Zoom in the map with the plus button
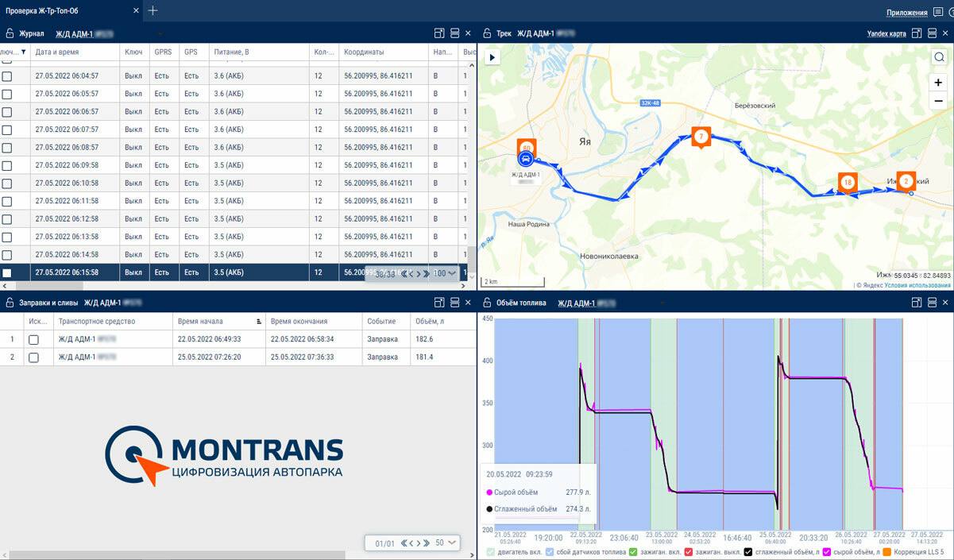The height and width of the screenshot is (560, 954). click(x=938, y=83)
